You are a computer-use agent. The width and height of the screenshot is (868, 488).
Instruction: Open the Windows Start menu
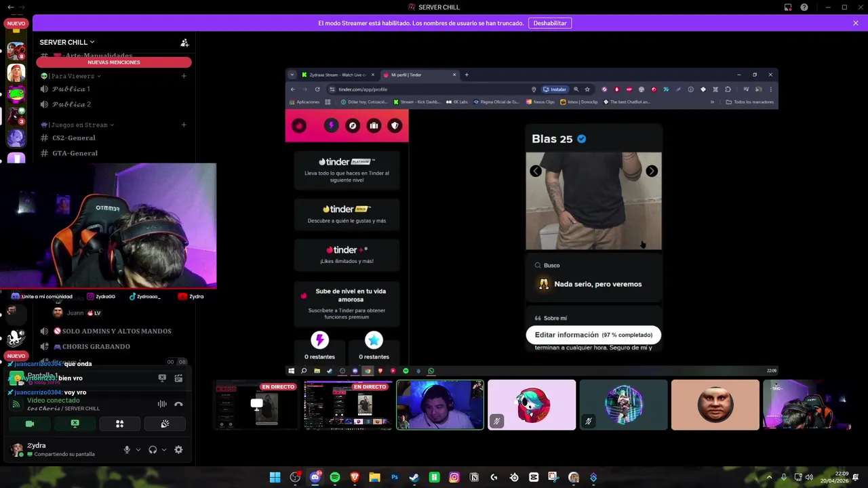tap(275, 478)
